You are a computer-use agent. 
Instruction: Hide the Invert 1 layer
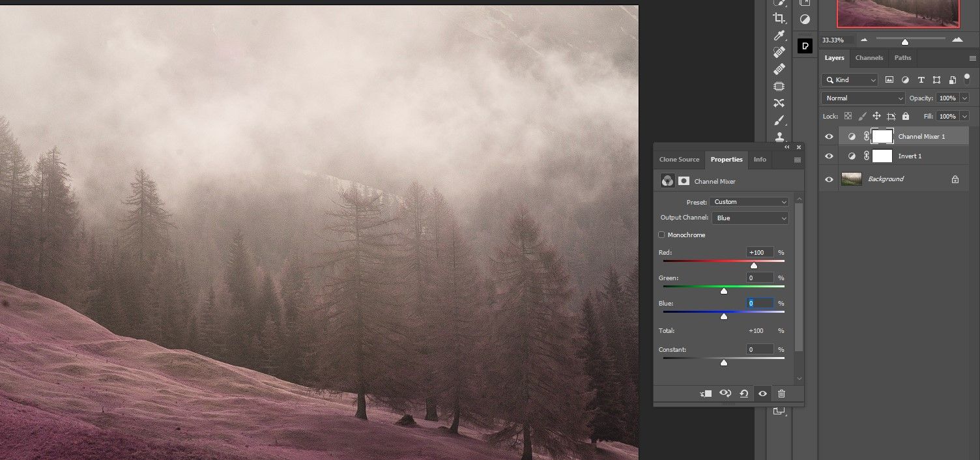tap(829, 156)
